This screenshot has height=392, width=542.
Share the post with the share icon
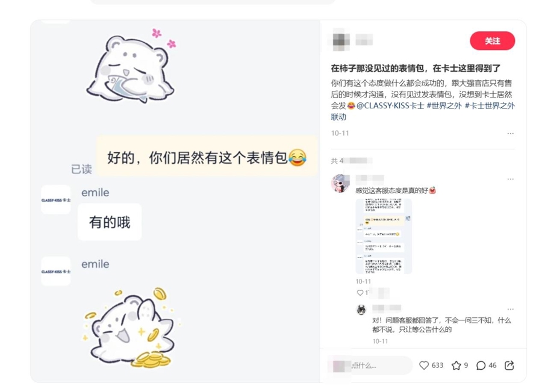pyautogui.click(x=509, y=366)
